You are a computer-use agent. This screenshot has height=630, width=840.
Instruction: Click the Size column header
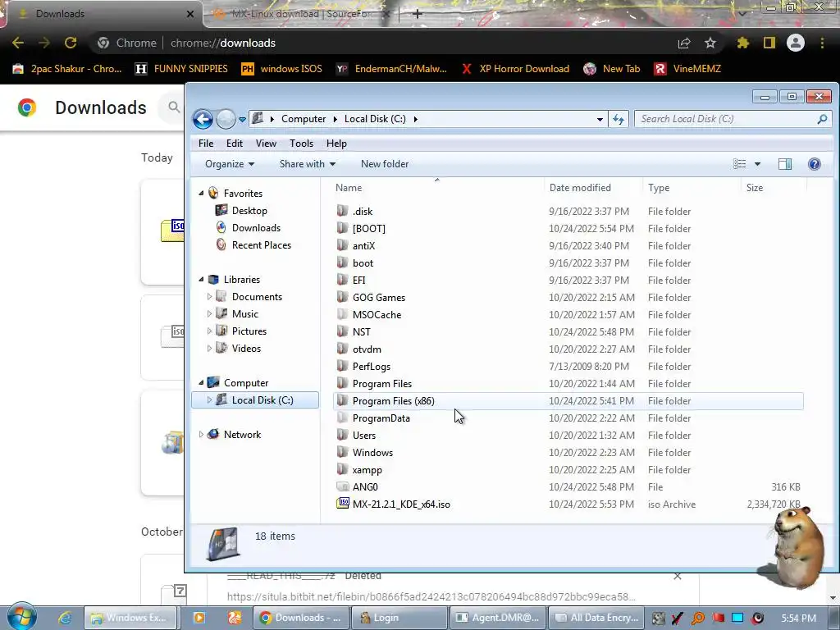[x=755, y=188]
